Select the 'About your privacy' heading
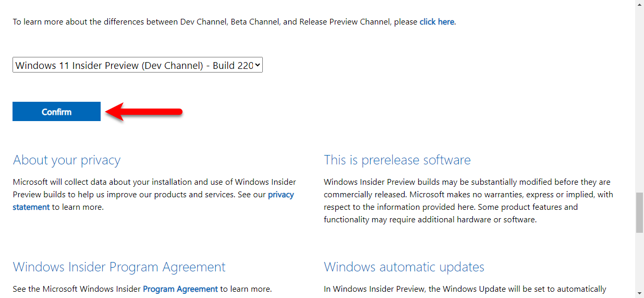The image size is (644, 298). click(x=67, y=160)
